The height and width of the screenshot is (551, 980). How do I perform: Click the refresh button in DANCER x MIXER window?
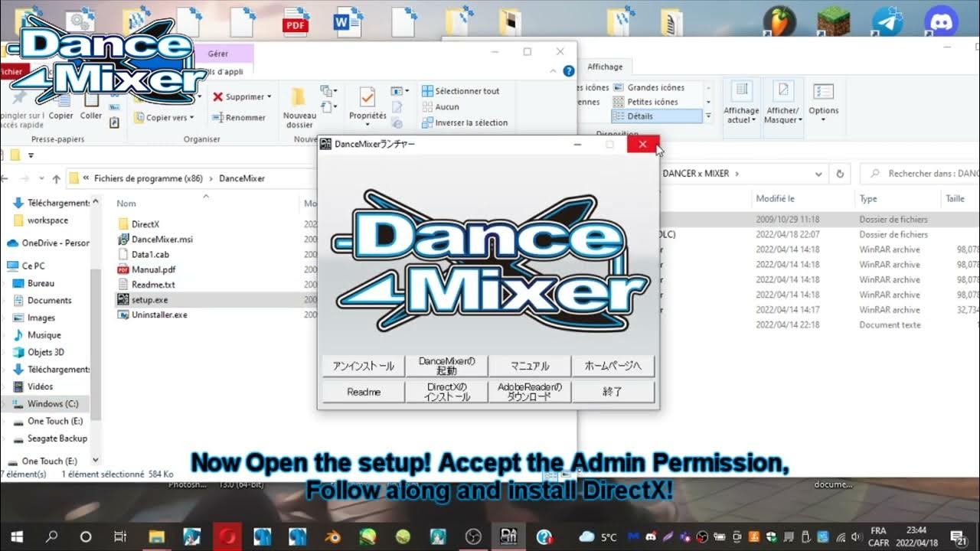840,174
